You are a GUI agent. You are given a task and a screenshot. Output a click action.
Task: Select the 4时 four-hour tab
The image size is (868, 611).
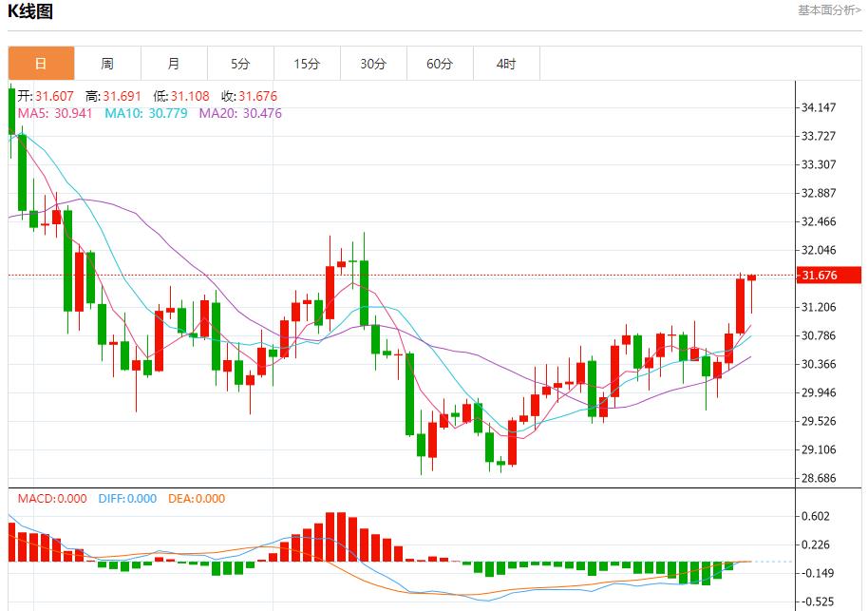tap(506, 64)
